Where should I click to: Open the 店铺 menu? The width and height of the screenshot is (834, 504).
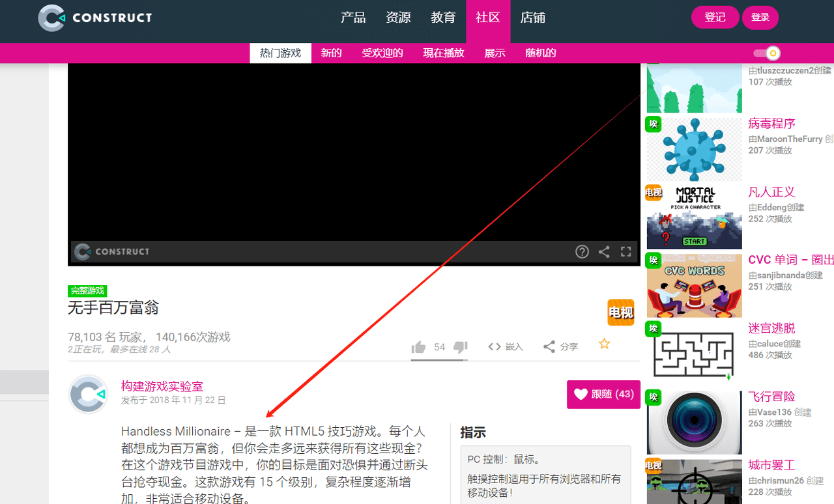533,18
